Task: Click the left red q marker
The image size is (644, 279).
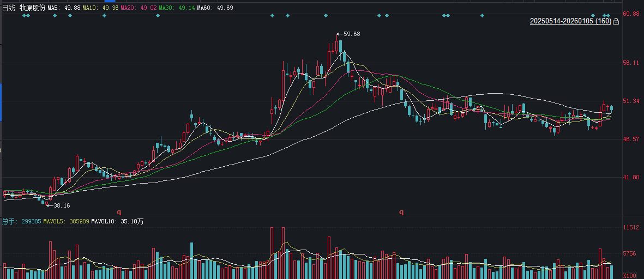Action: coord(119,212)
